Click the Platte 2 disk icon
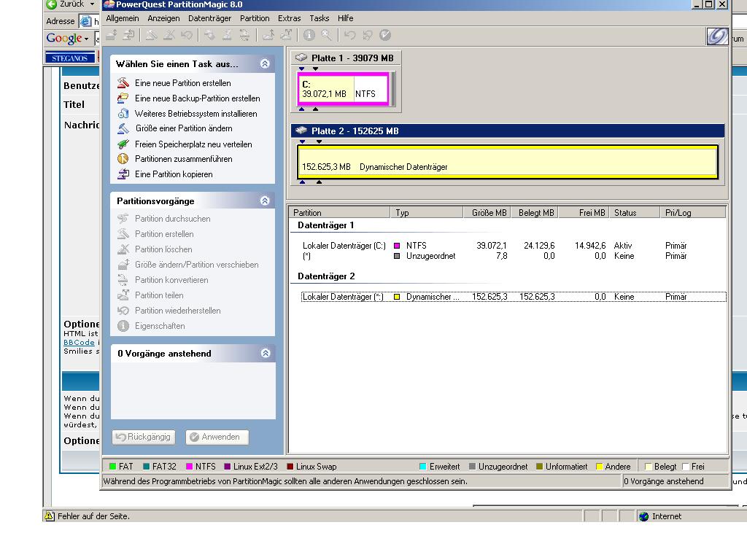747x560 pixels. pyautogui.click(x=301, y=131)
